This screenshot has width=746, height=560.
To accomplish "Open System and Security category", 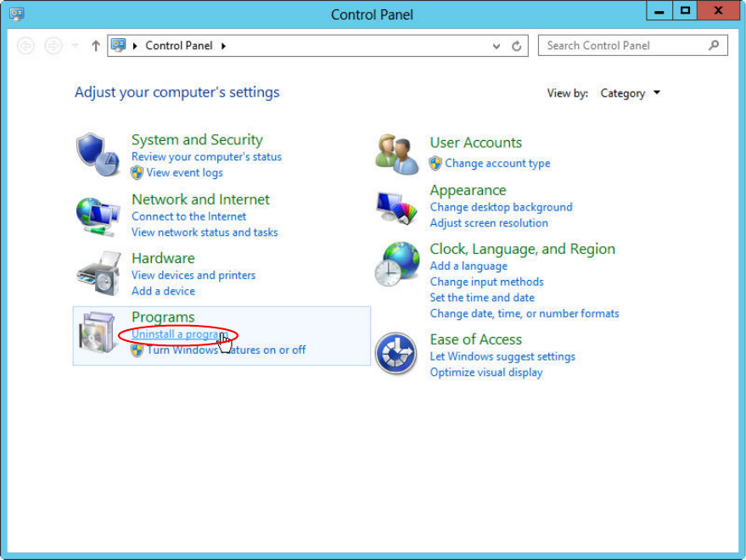I will point(197,139).
